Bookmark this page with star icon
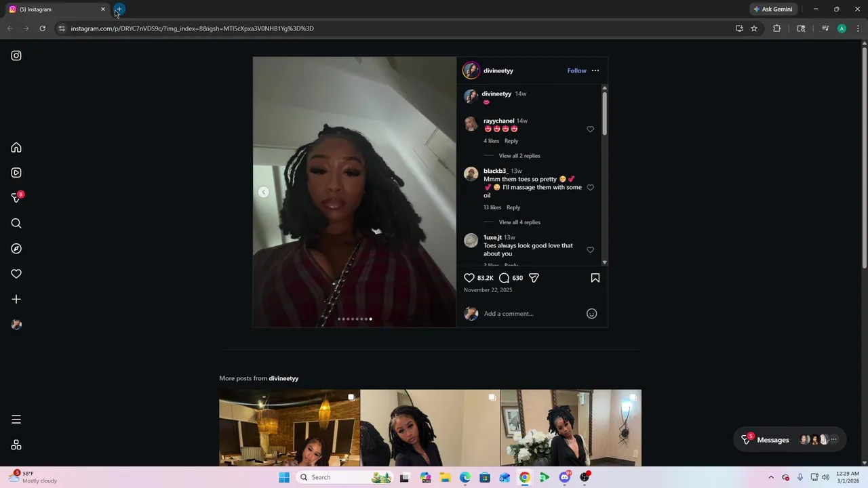This screenshot has height=488, width=868. (754, 28)
